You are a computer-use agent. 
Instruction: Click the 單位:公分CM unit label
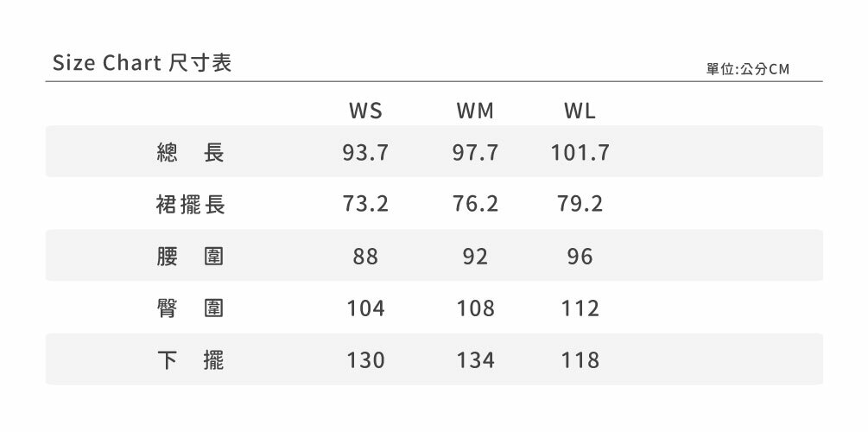748,68
